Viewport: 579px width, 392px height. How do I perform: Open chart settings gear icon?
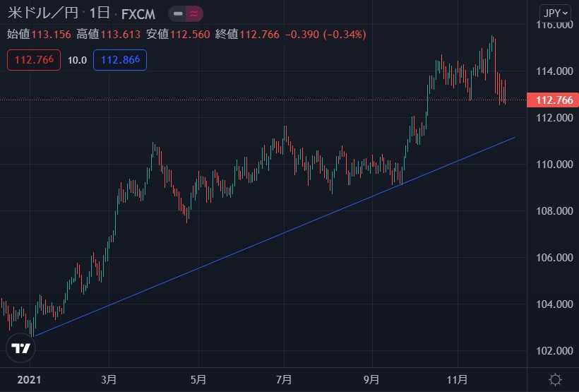[x=556, y=379]
